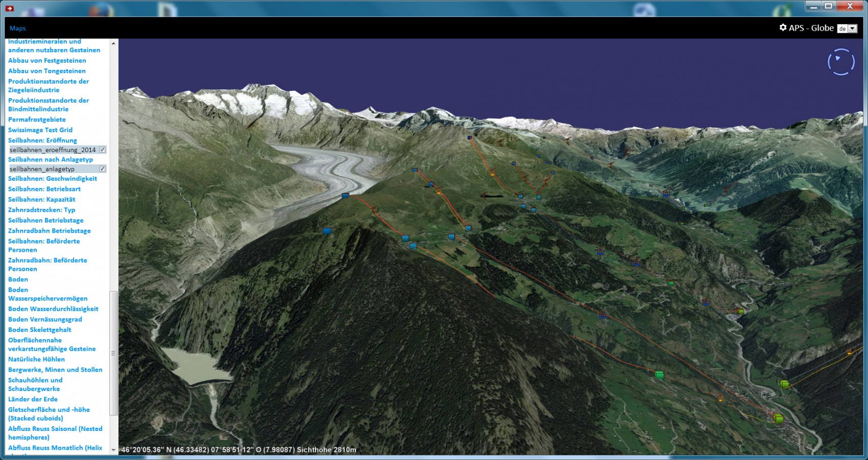The width and height of the screenshot is (868, 460).
Task: Open Schauhöhlen und Schaubergwerke
Action: (x=35, y=384)
